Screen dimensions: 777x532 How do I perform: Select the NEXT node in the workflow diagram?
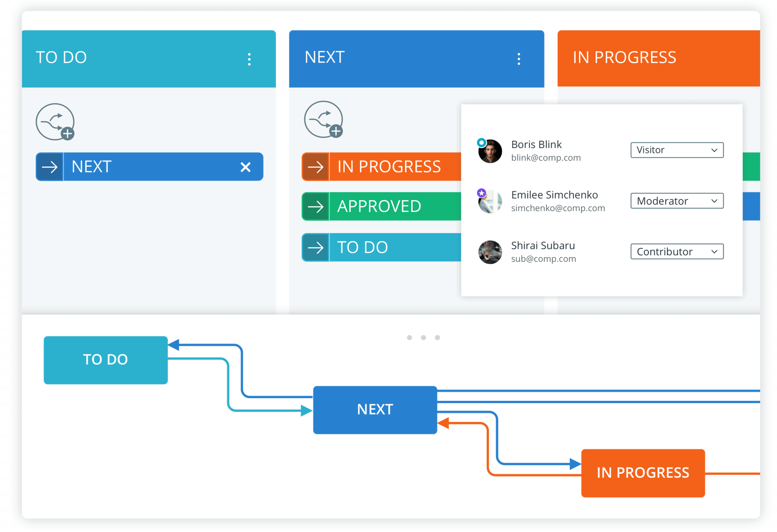(x=375, y=409)
